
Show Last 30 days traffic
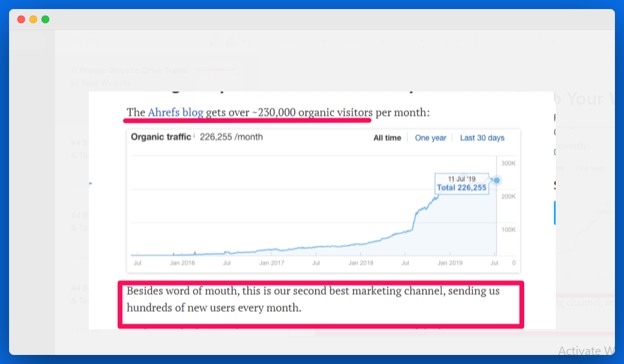pos(482,138)
